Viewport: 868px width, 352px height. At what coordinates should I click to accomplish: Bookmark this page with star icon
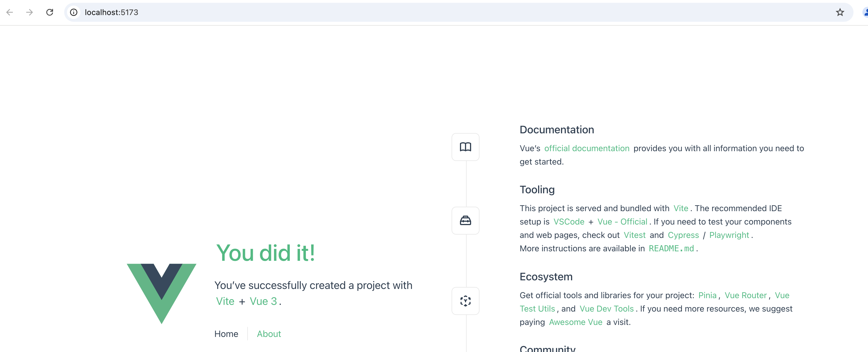tap(840, 13)
